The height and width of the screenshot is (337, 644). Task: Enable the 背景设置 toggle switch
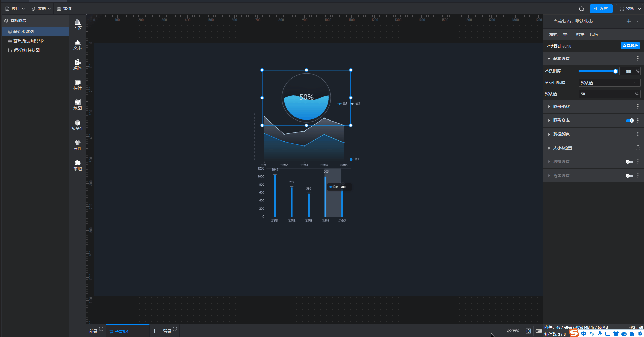pos(629,176)
